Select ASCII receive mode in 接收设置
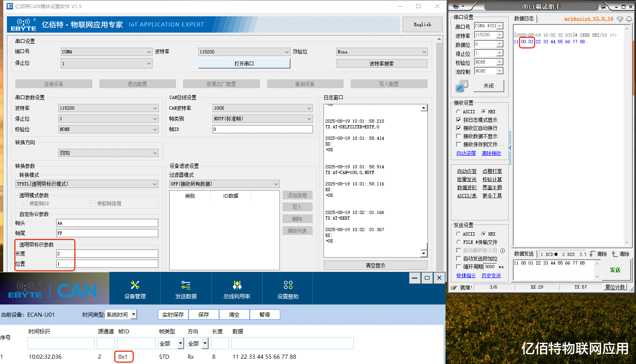Screen dimensions: 636x364 coord(459,112)
